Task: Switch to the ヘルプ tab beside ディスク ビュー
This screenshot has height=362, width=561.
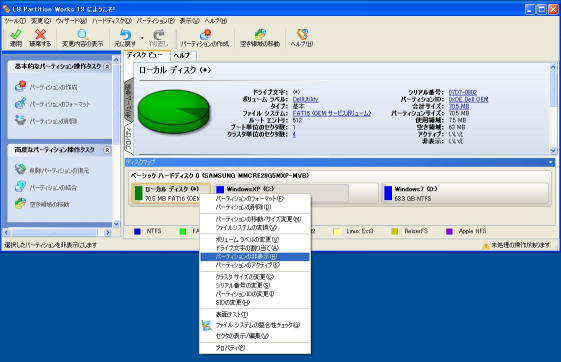Action: [182, 55]
